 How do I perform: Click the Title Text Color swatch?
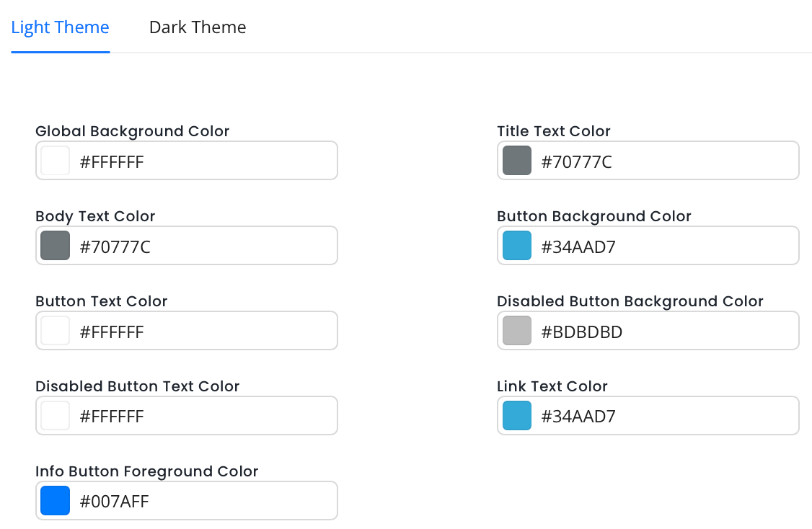pyautogui.click(x=517, y=161)
